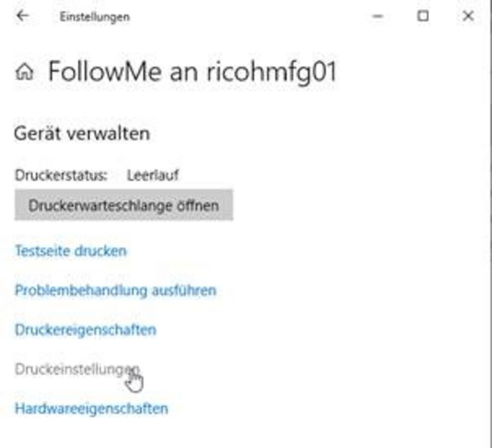Click the word ausführen in troubleshooting link

184,291
